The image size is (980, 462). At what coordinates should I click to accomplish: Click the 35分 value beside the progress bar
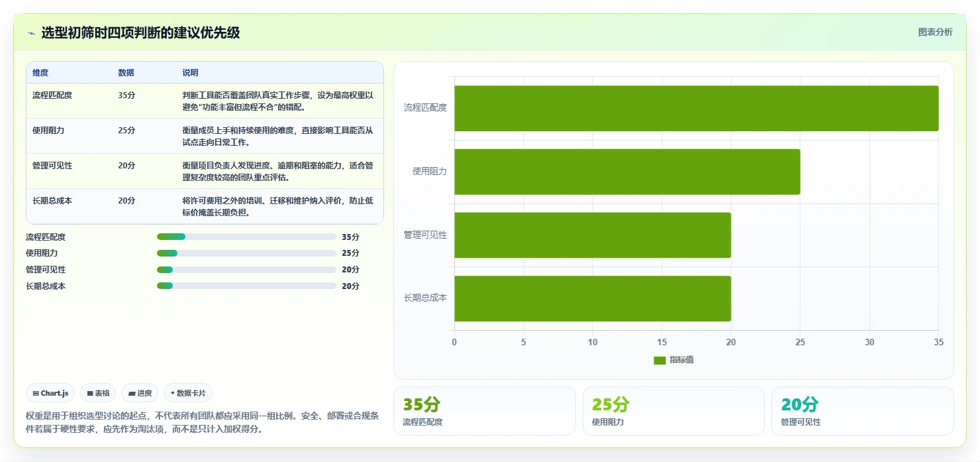click(x=350, y=237)
